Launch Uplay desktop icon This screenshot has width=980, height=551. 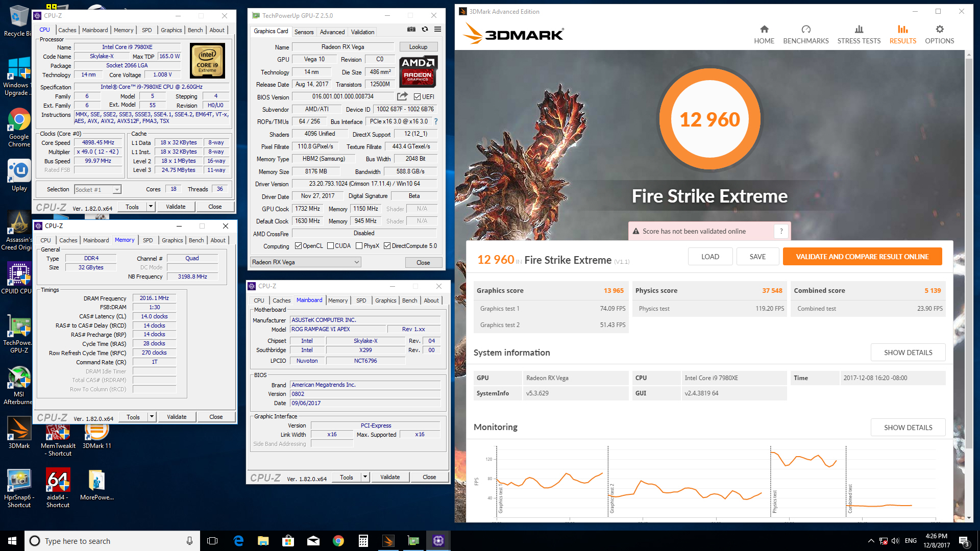click(x=19, y=176)
